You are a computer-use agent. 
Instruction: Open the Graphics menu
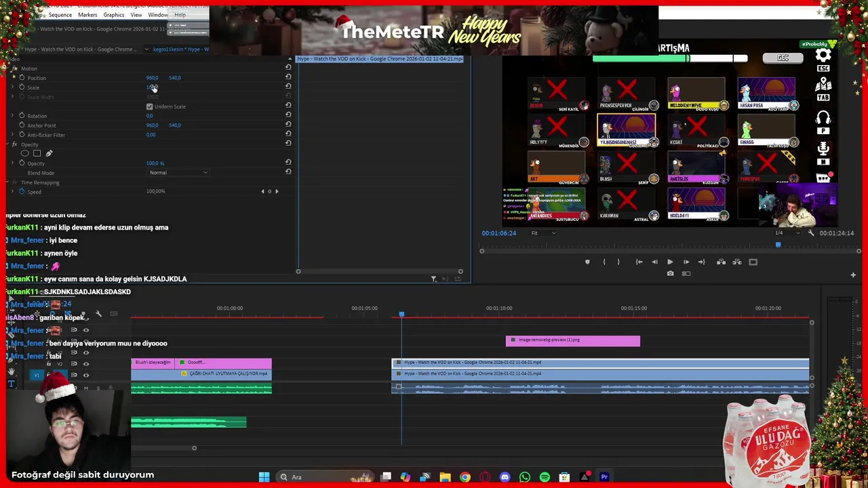point(114,15)
